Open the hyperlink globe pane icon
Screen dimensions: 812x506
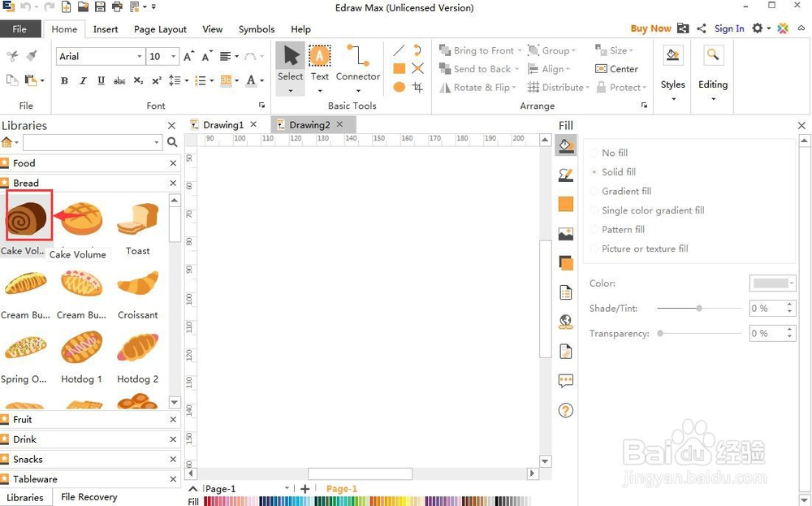coord(565,322)
